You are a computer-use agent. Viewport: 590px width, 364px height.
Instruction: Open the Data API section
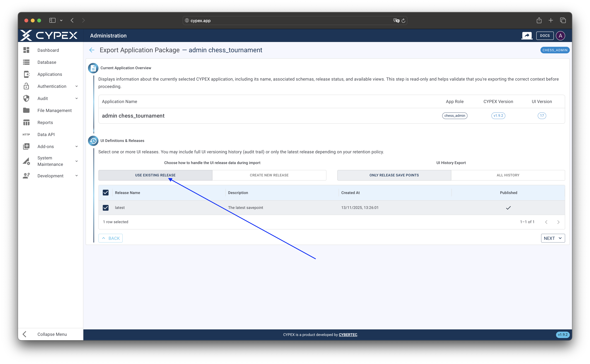(x=46, y=134)
